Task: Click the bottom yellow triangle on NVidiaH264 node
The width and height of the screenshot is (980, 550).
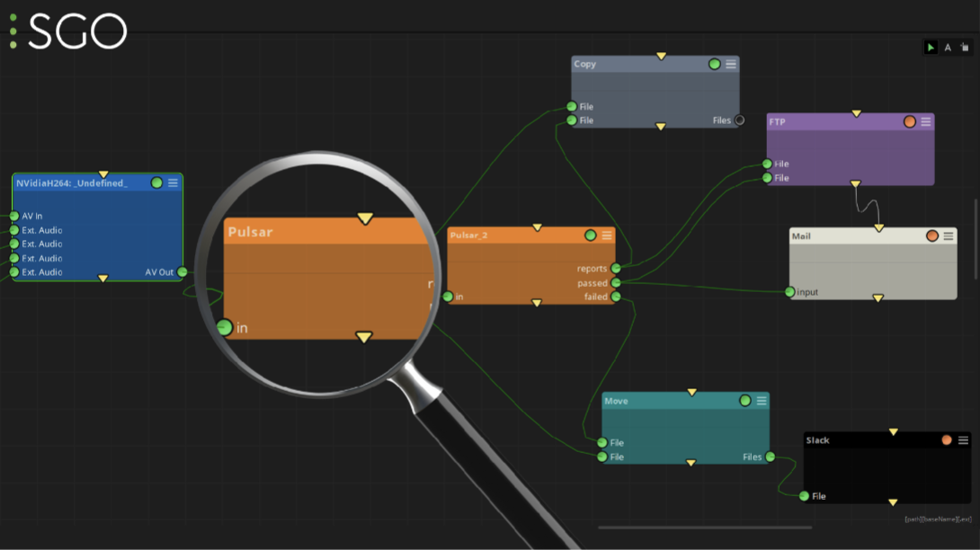Action: [x=103, y=278]
